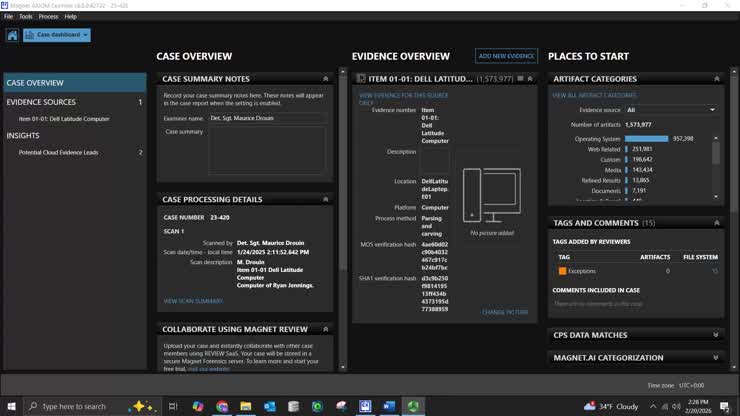
Task: Collapse Collaborate Using Magnet Review panel
Action: pyautogui.click(x=326, y=329)
